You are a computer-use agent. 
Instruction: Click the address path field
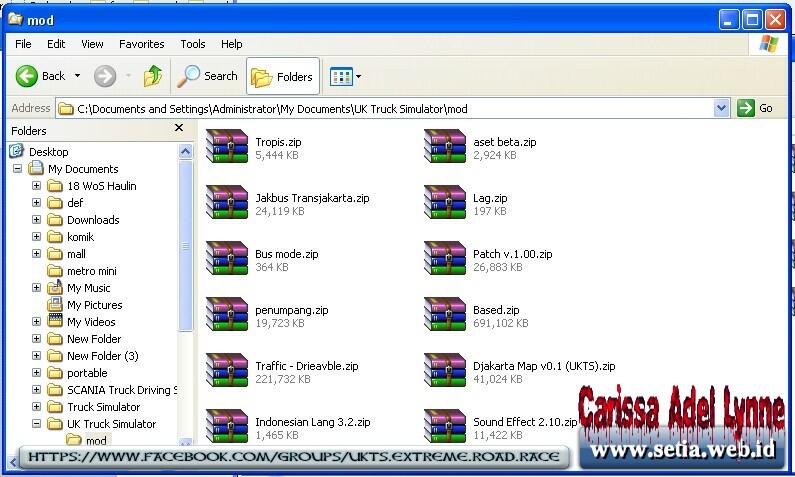coord(385,108)
